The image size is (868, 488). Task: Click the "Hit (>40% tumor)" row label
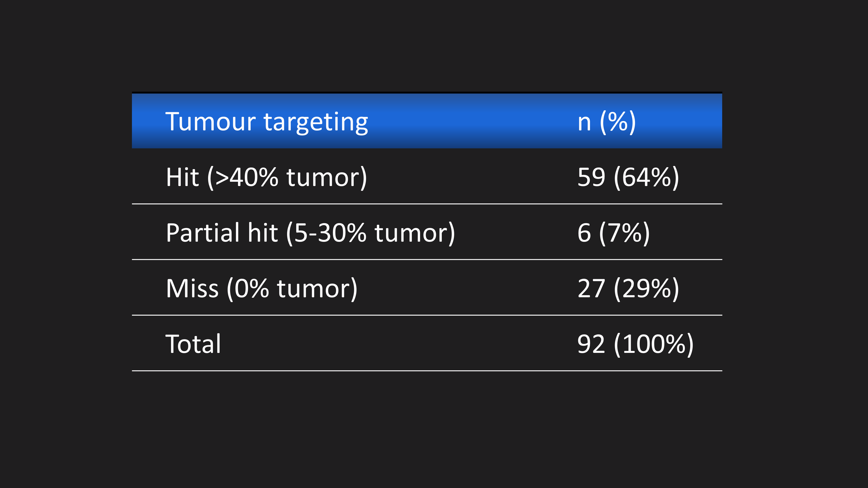tap(266, 177)
